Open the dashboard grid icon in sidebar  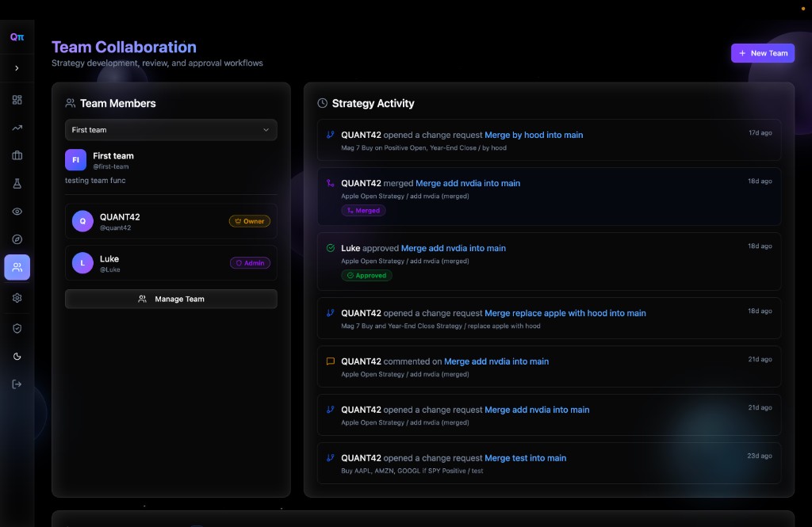pyautogui.click(x=17, y=100)
